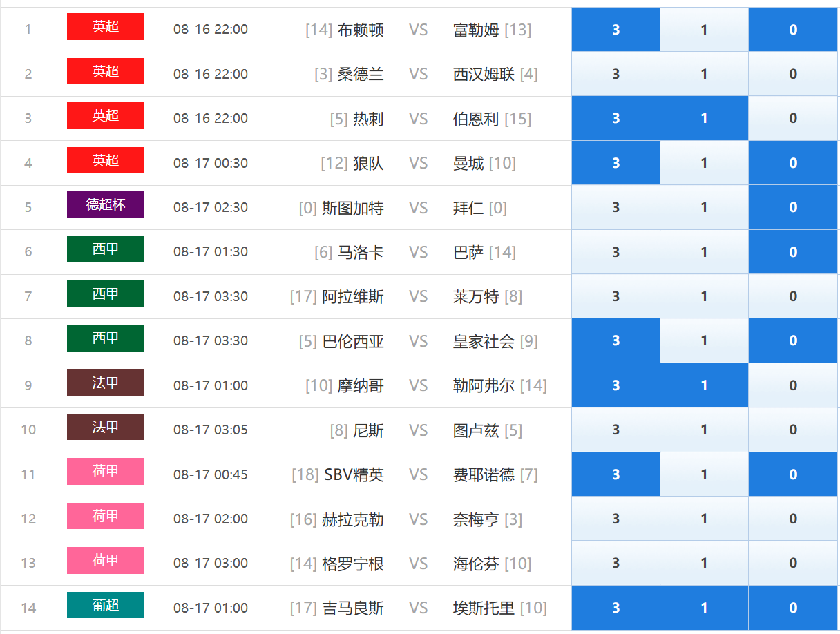Pick result 1 for 阿拉维斯 vs 莱万特
The width and height of the screenshot is (840, 634).
[704, 296]
